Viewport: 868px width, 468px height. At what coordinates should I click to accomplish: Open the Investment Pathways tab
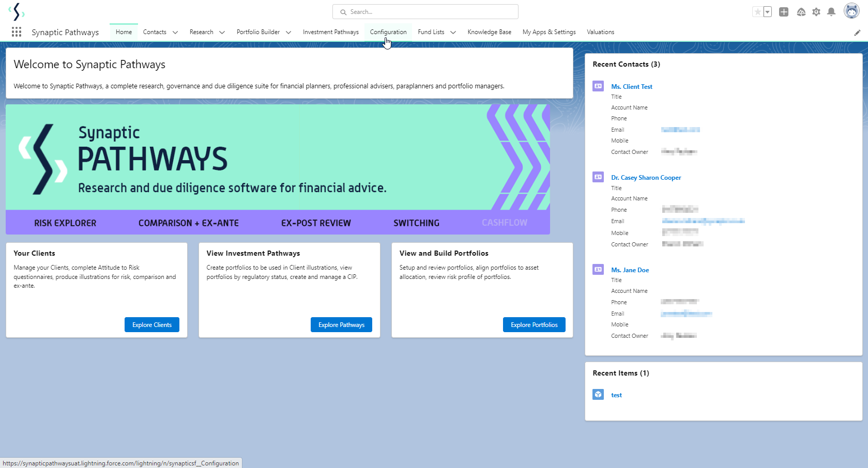coord(331,32)
